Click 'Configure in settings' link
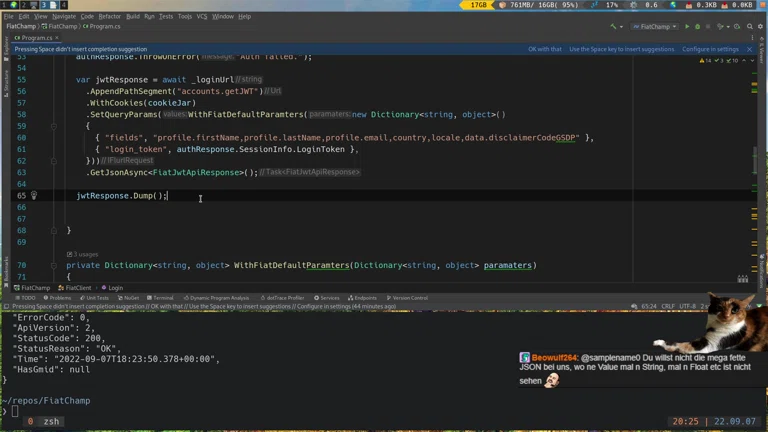Image resolution: width=768 pixels, height=432 pixels. point(710,49)
